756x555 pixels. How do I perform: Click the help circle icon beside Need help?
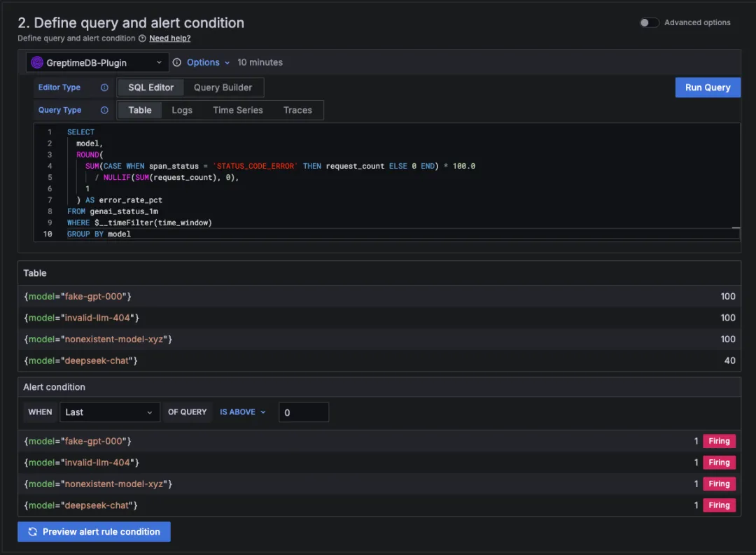142,38
